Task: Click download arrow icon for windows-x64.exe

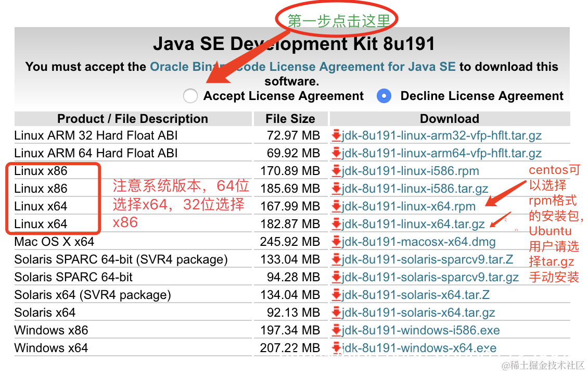Action: 336,348
